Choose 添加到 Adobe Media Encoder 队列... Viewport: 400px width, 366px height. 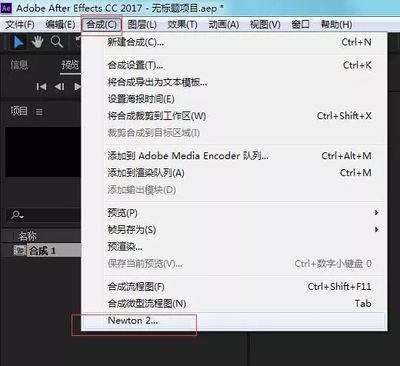tap(234, 156)
